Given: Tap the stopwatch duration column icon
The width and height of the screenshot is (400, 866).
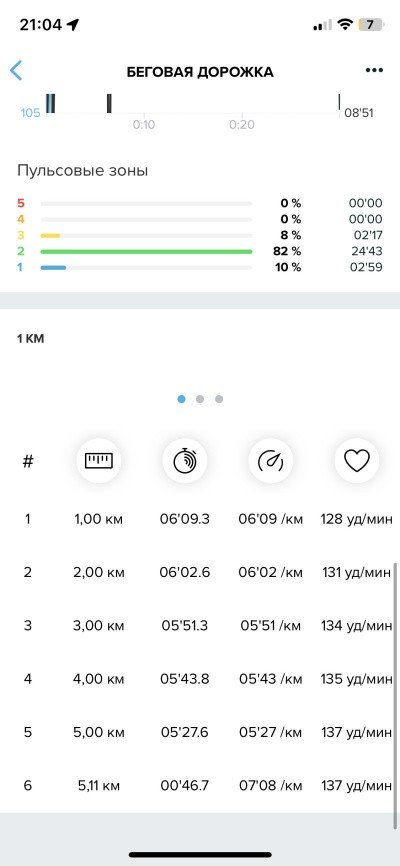Looking at the screenshot, I should click(185, 461).
